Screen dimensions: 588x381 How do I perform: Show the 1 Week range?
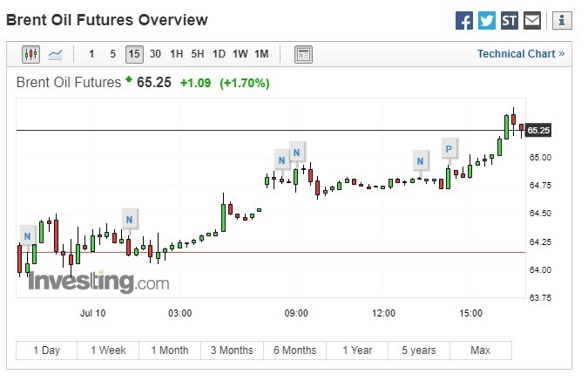[108, 350]
